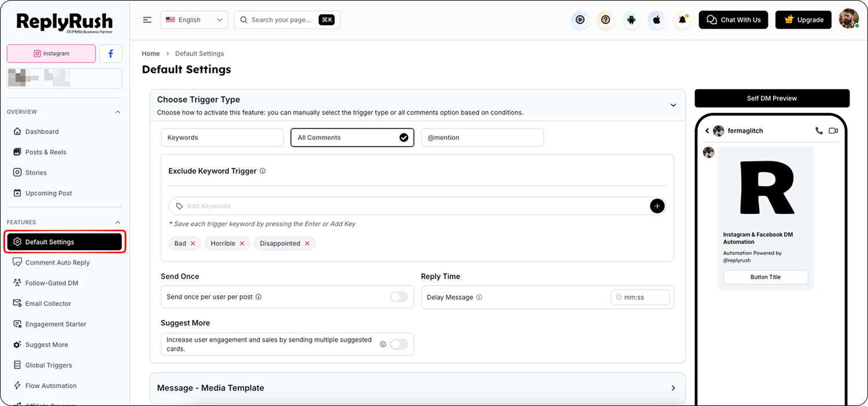The width and height of the screenshot is (868, 406).
Task: Select the All Comments trigger type
Action: [x=352, y=137]
